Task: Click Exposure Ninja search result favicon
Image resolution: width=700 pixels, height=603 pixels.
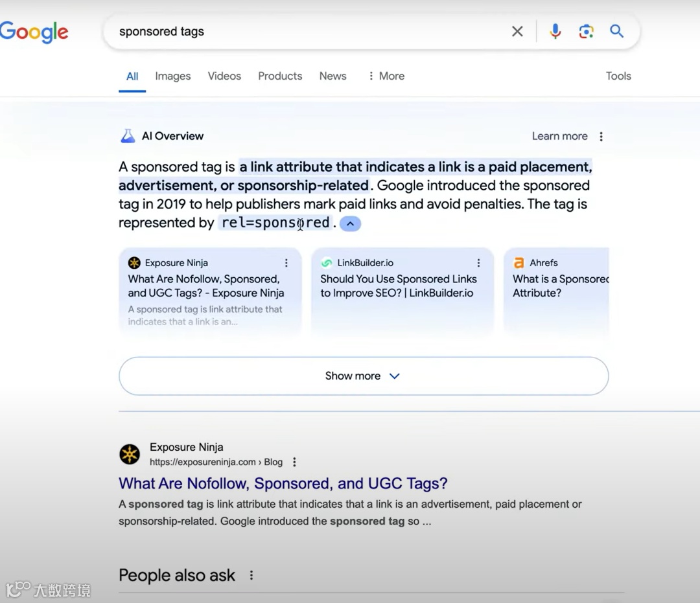Action: point(130,454)
